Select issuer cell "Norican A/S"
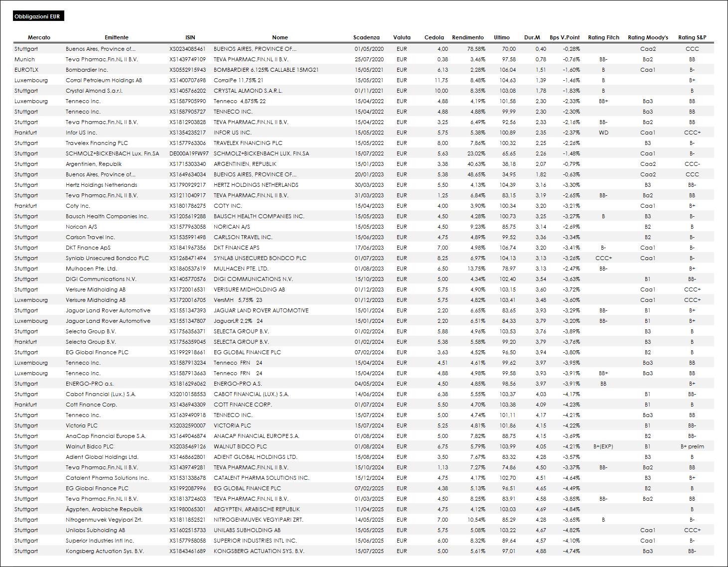This screenshot has width=728, height=567. point(81,227)
